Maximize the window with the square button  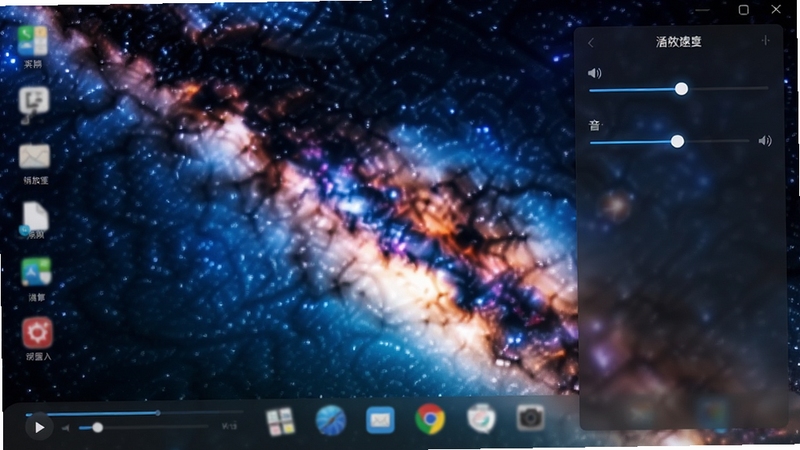pos(744,10)
